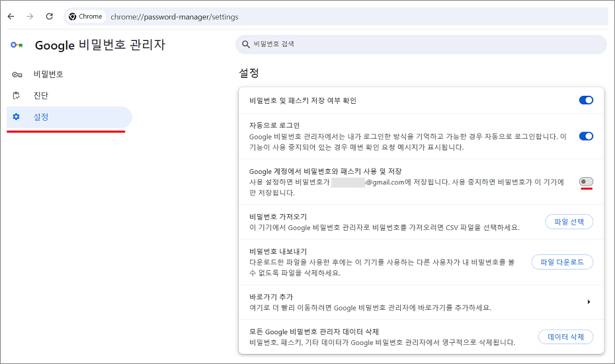
Task: Reload the page with the refresh icon
Action: click(50, 17)
